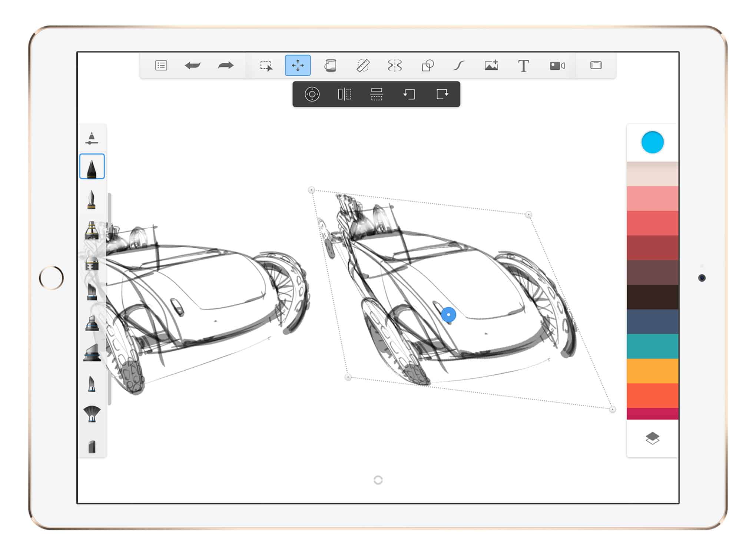Enable the Symmetry tool
The width and height of the screenshot is (756, 556).
[396, 66]
